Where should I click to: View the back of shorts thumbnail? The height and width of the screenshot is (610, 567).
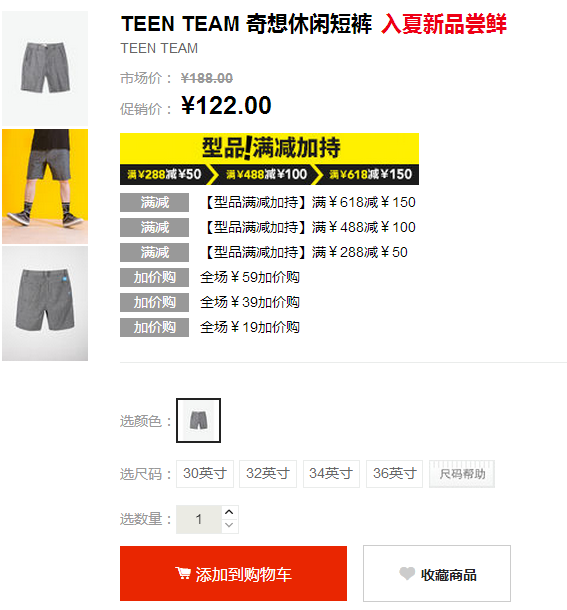pyautogui.click(x=45, y=303)
